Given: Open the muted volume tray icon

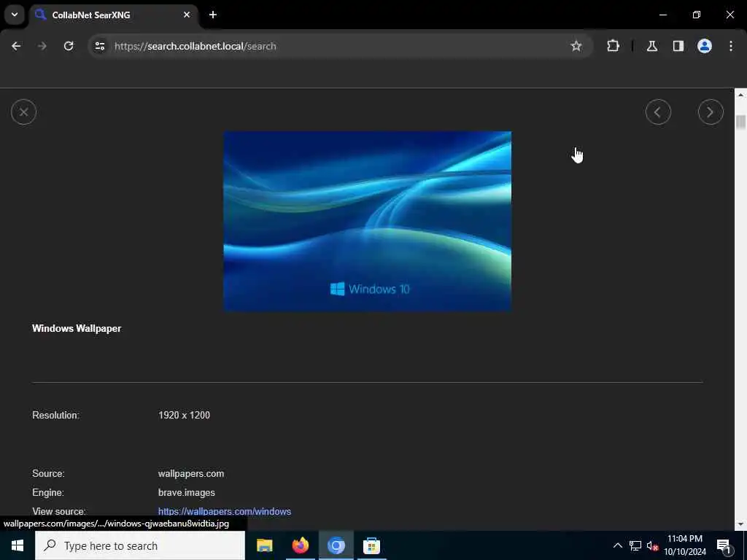Looking at the screenshot, I should [x=652, y=545].
